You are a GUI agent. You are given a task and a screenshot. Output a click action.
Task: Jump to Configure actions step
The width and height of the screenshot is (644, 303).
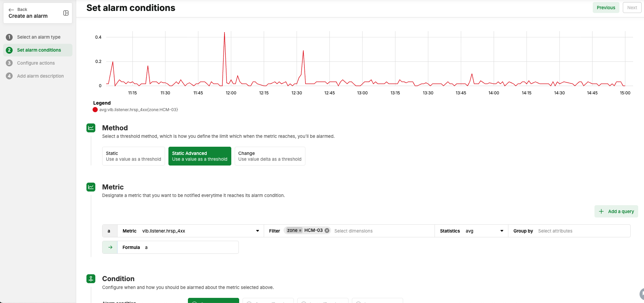(38, 63)
